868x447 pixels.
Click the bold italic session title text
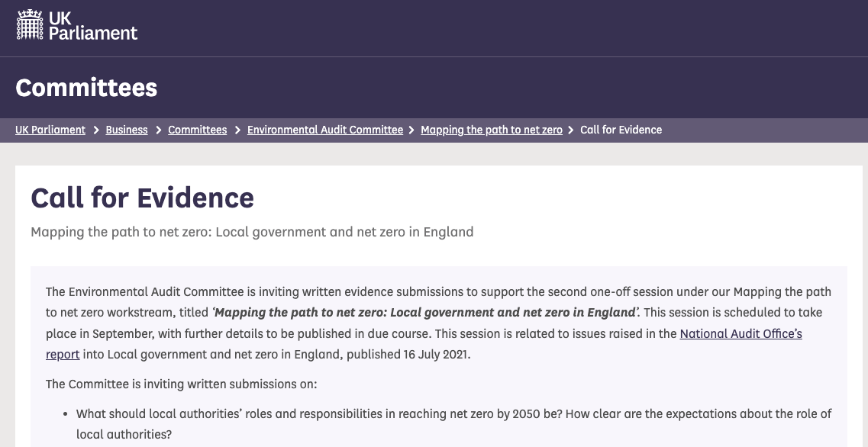[x=426, y=313]
